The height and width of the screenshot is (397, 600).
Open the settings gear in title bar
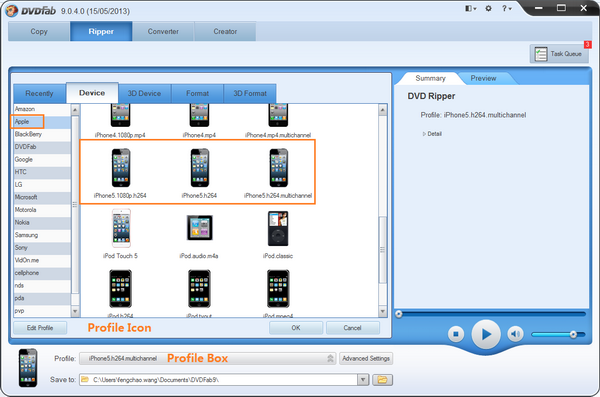488,8
